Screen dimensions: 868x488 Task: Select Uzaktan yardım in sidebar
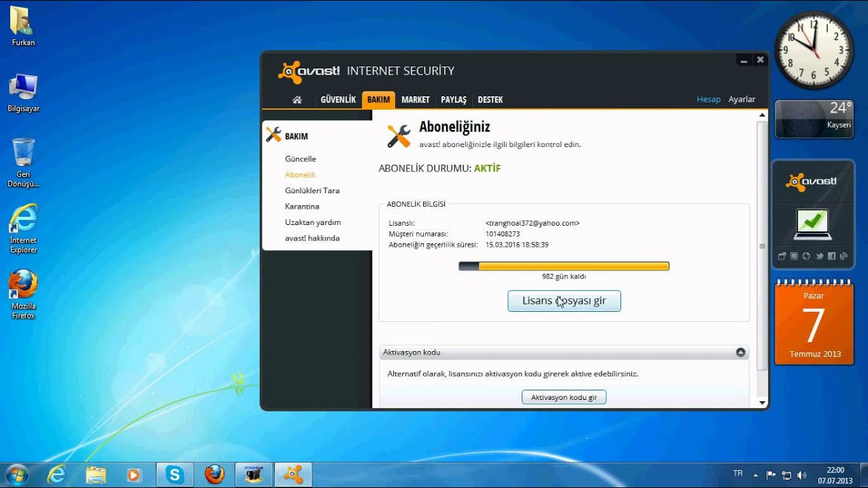point(313,222)
